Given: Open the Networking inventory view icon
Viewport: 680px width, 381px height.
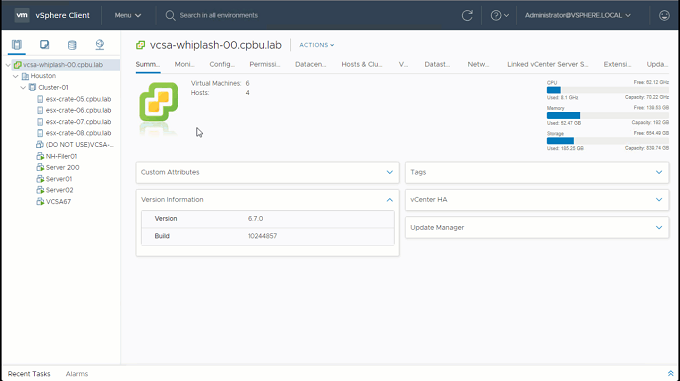Looking at the screenshot, I should click(x=100, y=45).
